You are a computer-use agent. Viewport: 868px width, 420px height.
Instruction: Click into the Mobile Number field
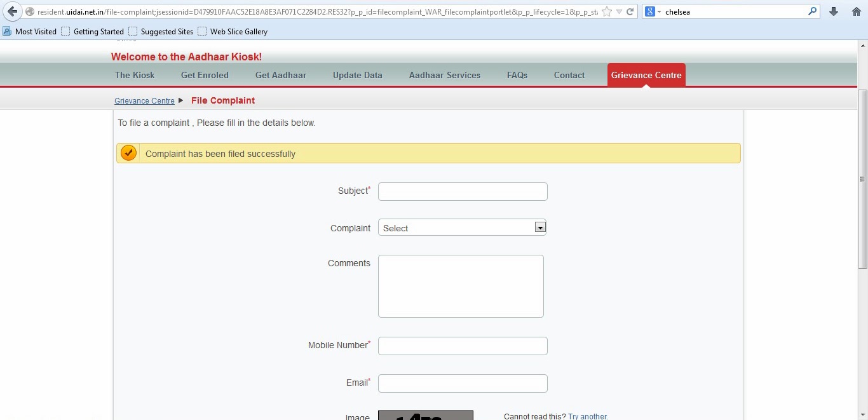coord(463,346)
